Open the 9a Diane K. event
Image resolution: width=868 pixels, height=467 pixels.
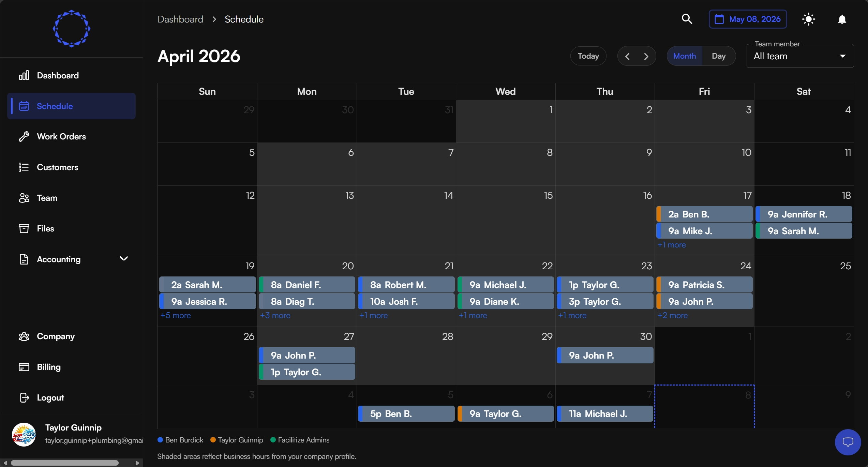coord(506,301)
